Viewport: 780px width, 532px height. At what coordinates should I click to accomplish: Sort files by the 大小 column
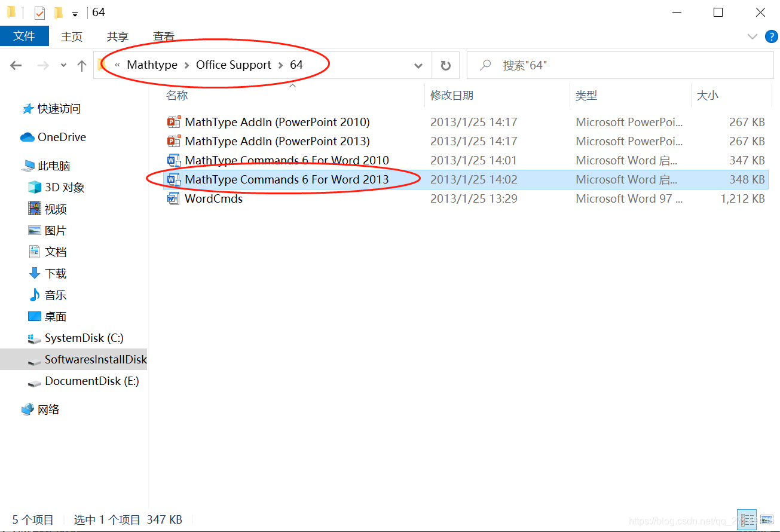tap(708, 96)
